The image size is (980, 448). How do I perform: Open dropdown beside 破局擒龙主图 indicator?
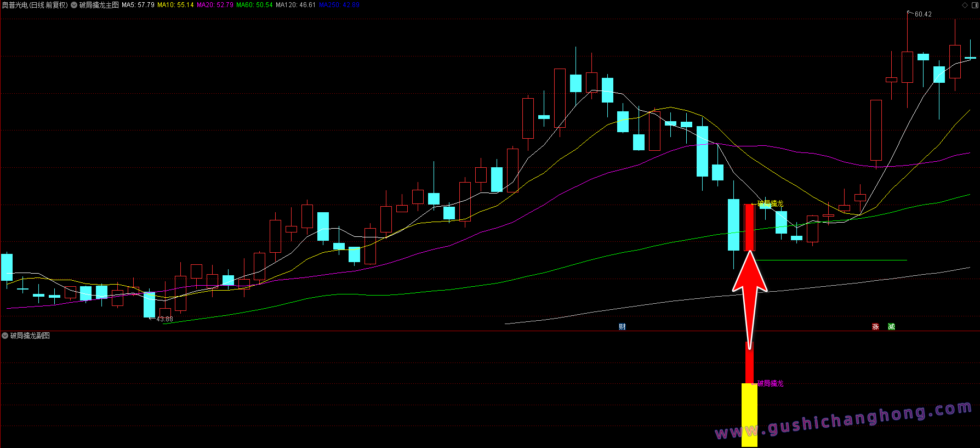pyautogui.click(x=74, y=5)
